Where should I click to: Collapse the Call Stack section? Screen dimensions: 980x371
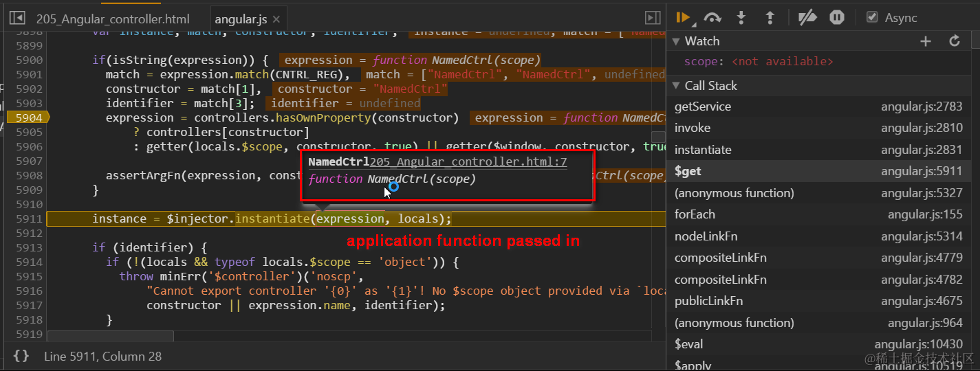click(676, 86)
